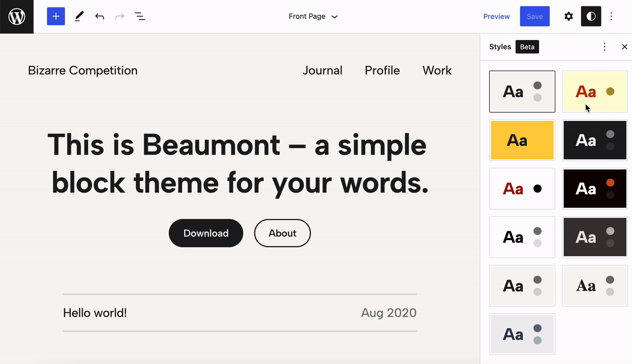Select the Tools pencil icon
The height and width of the screenshot is (364, 632).
point(79,16)
